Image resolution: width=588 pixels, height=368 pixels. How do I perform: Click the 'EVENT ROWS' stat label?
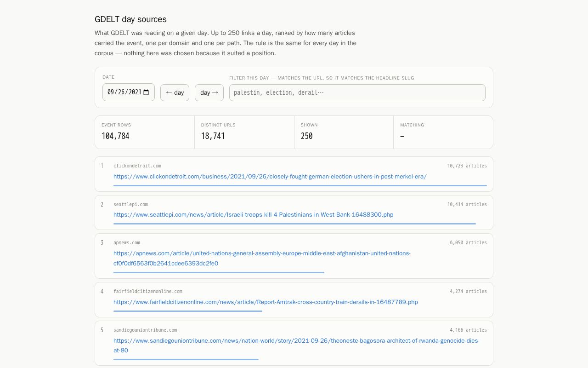(x=116, y=125)
